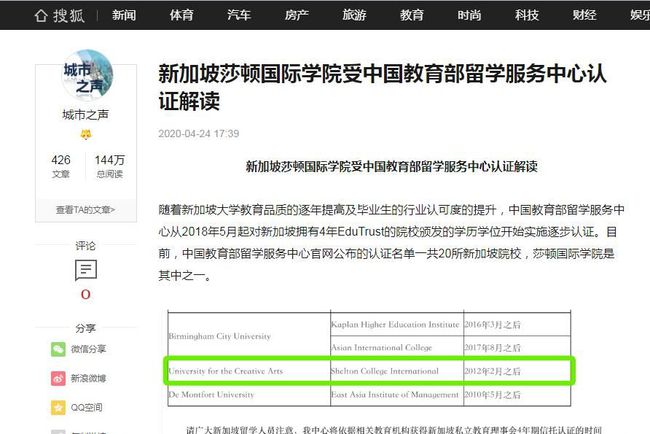The image size is (650, 434).
Task: Click the article headline 新加坡莎顿国际学院
Action: coord(382,87)
